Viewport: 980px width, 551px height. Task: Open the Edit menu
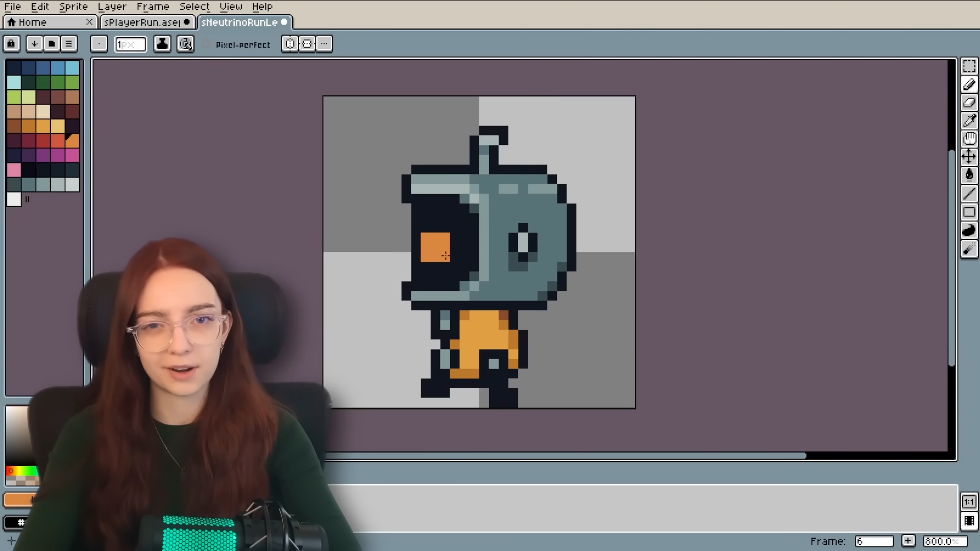pyautogui.click(x=40, y=7)
